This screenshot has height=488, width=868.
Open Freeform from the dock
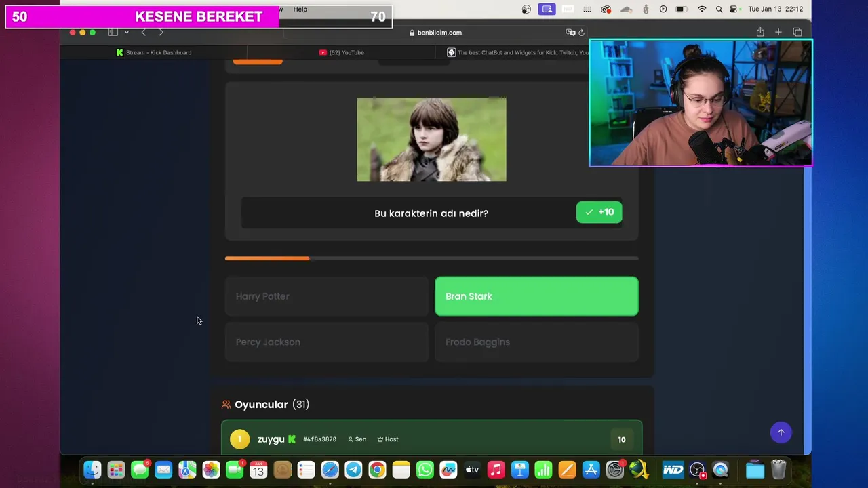[448, 470]
